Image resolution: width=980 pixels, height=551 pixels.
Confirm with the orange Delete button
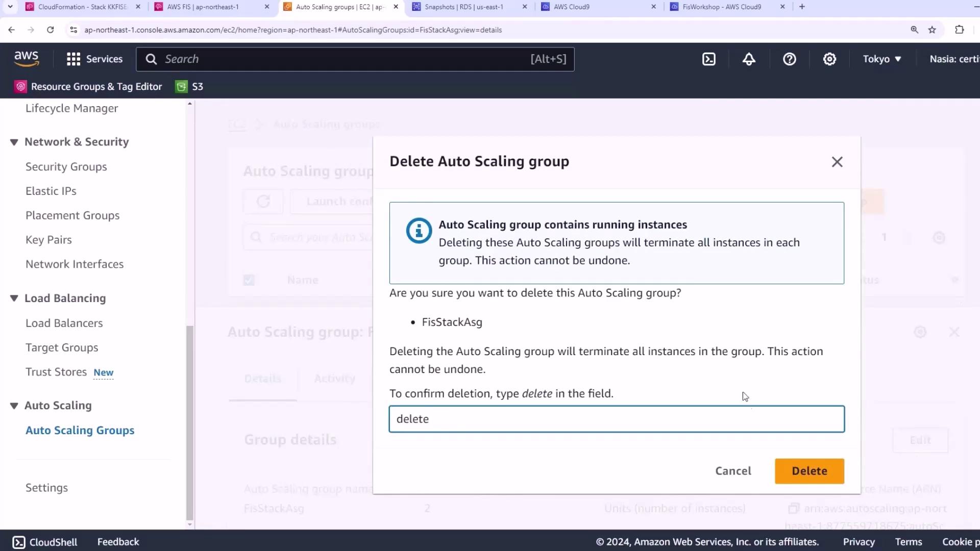tap(809, 471)
